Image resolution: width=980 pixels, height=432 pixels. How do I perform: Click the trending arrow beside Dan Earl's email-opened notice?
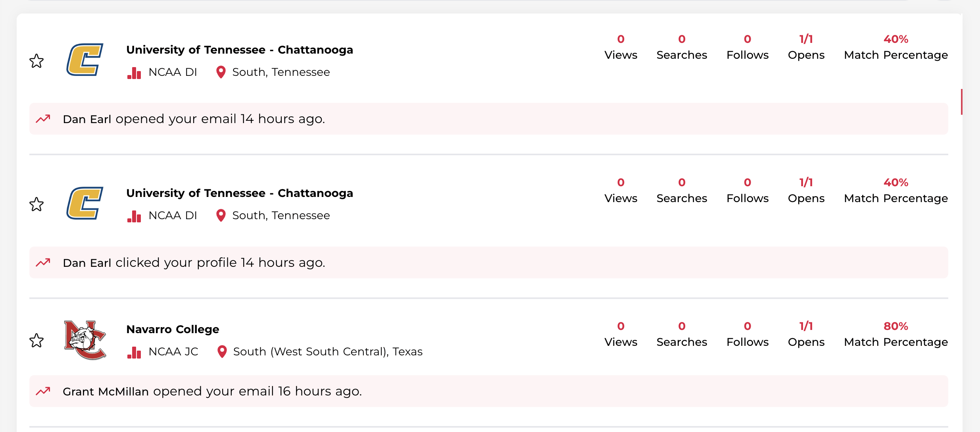(43, 119)
